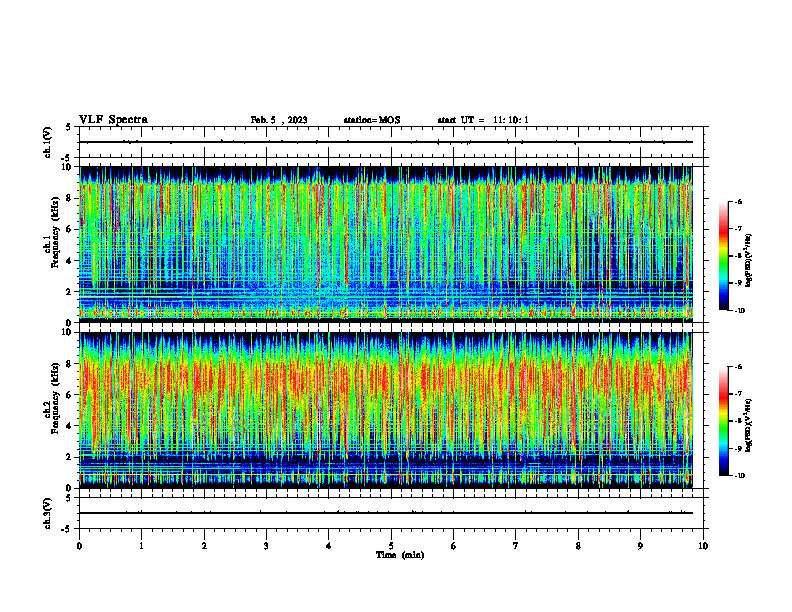The image size is (792, 612).
Task: Click the "5" tick on ch.1(V) axis
Action: pyautogui.click(x=69, y=127)
